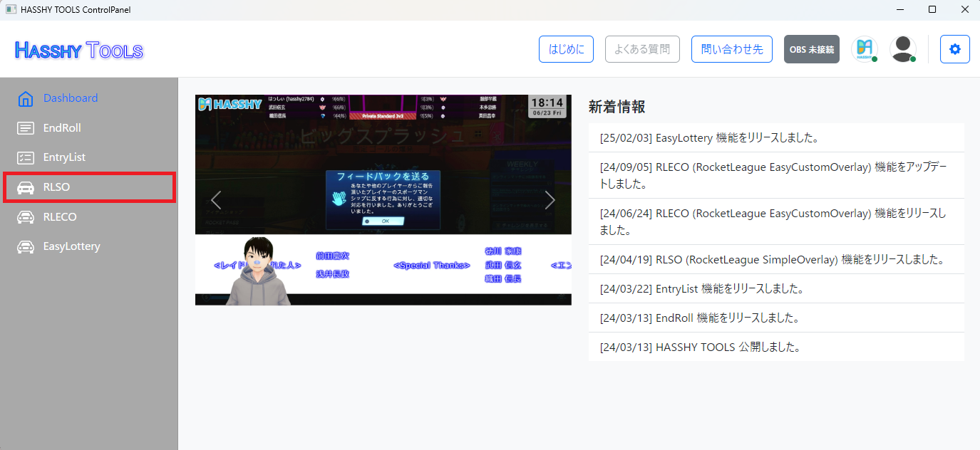Image resolution: width=980 pixels, height=450 pixels.
Task: Open the user profile avatar icon
Action: (x=903, y=49)
